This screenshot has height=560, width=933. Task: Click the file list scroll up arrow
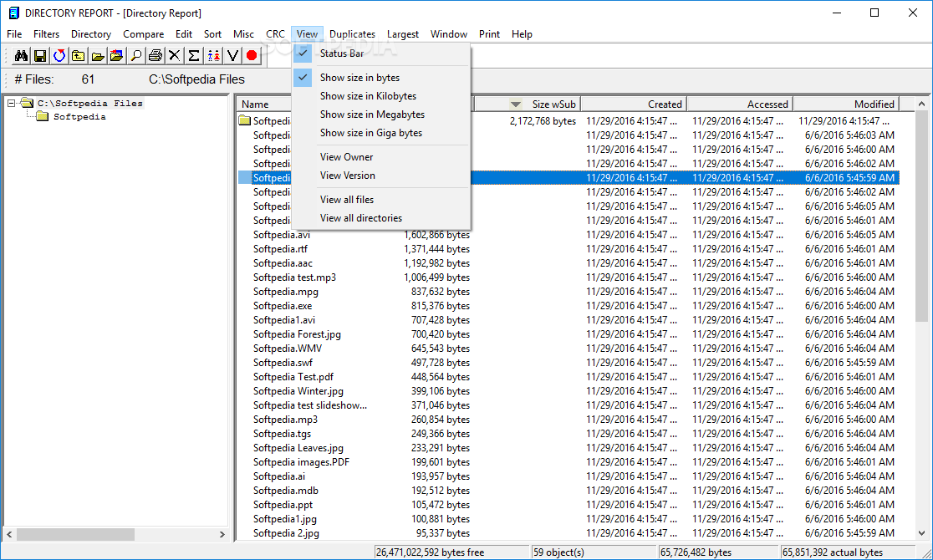[x=921, y=104]
